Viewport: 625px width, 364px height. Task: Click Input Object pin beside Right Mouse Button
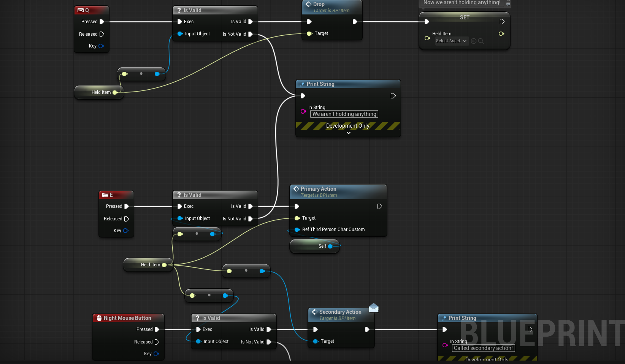[x=198, y=342]
